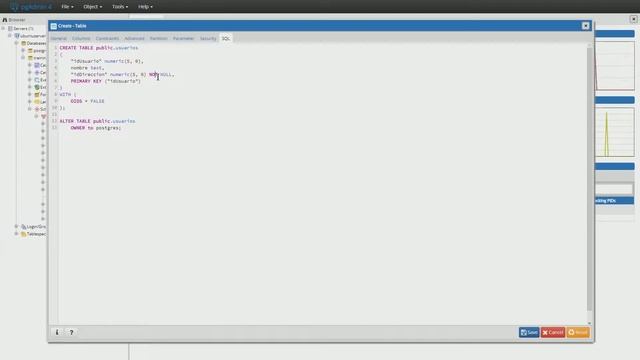The width and height of the screenshot is (640, 360).
Task: Switch to the Columns tab
Action: [81, 38]
